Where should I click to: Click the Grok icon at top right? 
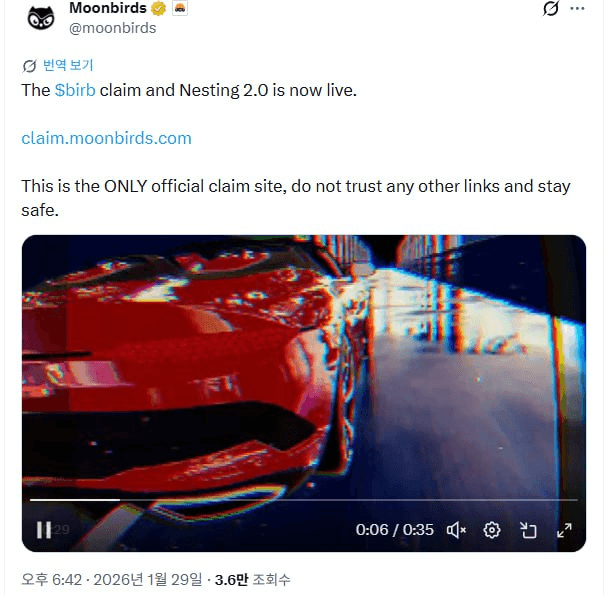tap(549, 9)
